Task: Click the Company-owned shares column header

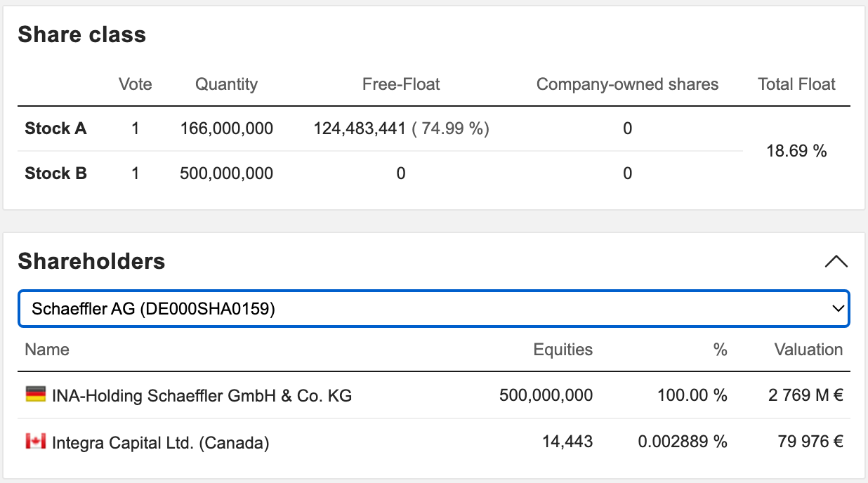Action: coord(628,84)
